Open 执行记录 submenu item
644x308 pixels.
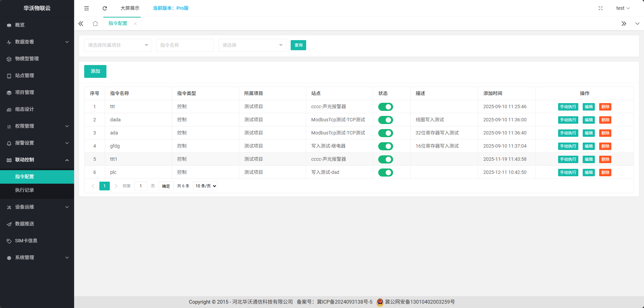25,190
